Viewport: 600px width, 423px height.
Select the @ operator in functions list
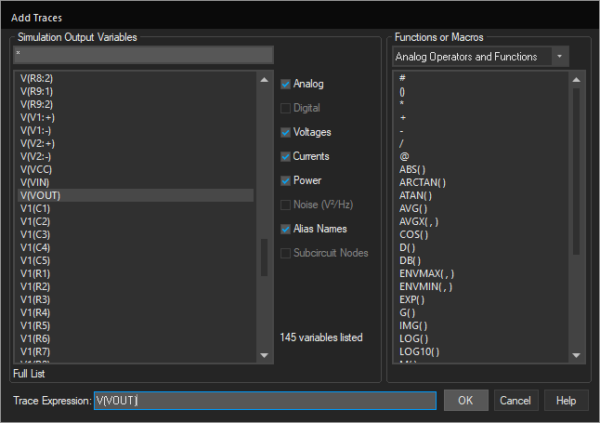pyautogui.click(x=404, y=156)
